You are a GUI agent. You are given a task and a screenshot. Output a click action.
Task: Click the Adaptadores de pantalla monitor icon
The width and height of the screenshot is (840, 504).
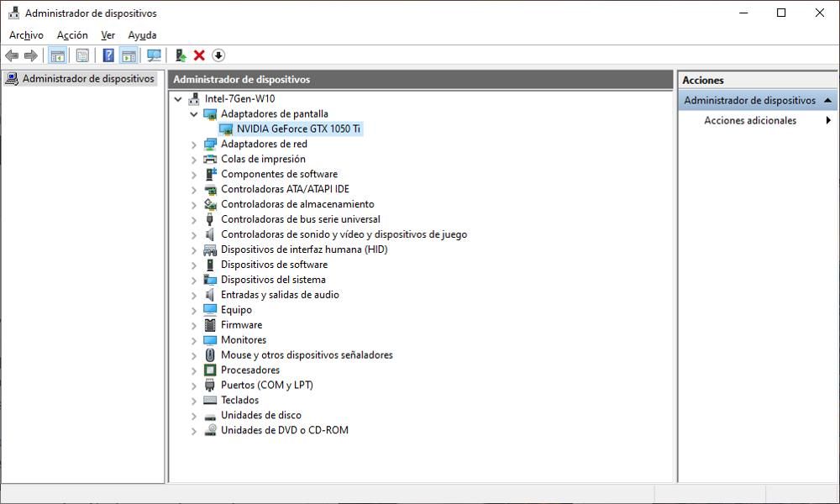click(x=210, y=114)
